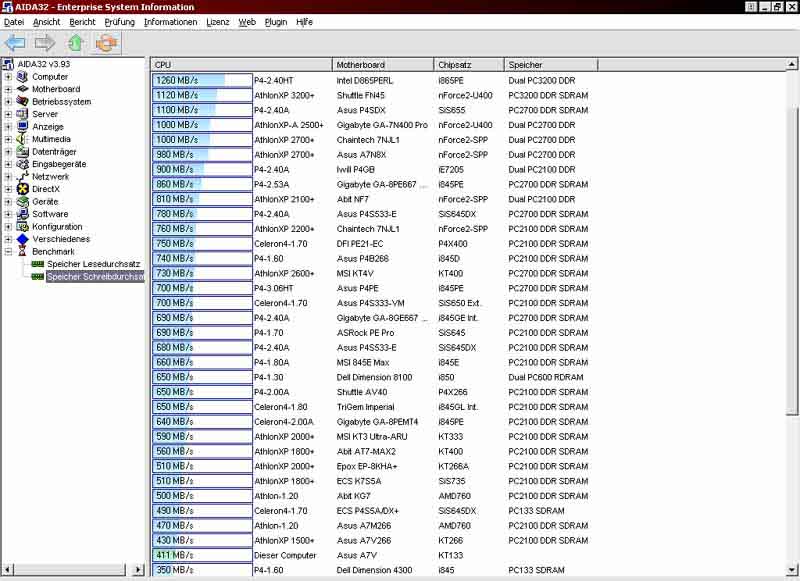Click the Computer tree icon
The image size is (800, 581).
click(x=22, y=77)
